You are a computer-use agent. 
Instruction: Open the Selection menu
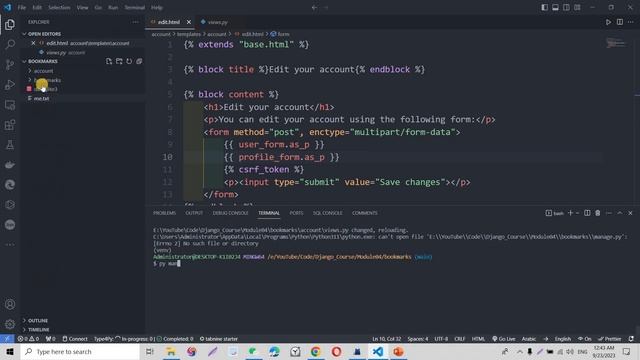point(59,7)
